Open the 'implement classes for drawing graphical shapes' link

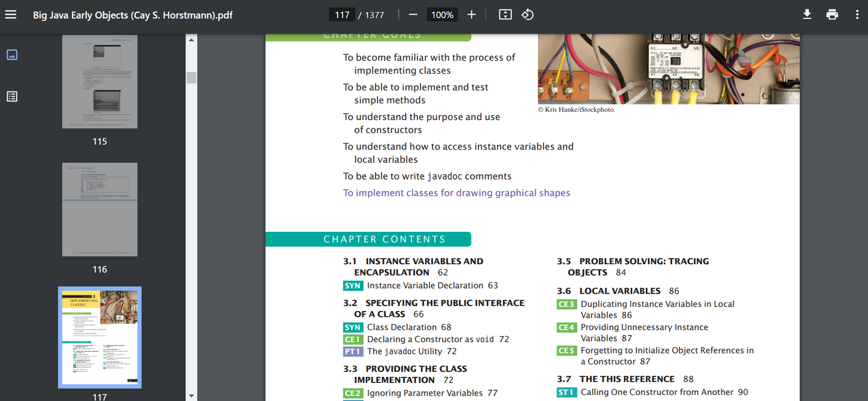(457, 193)
